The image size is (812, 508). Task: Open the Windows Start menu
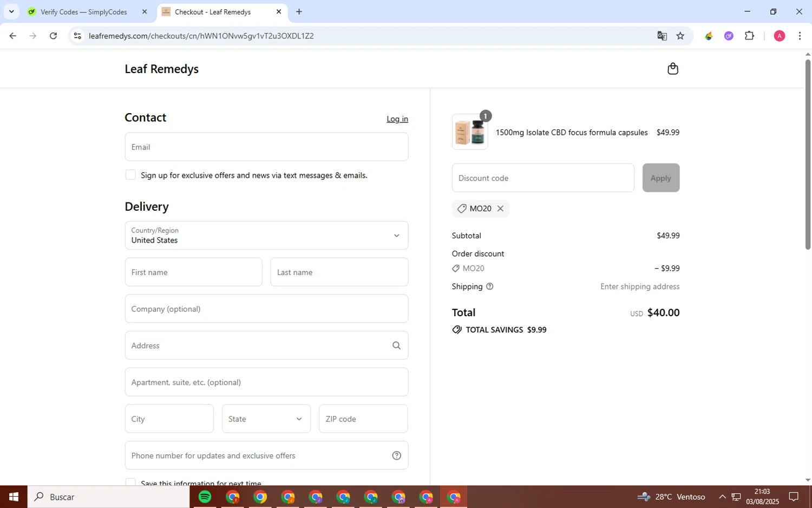pos(14,497)
